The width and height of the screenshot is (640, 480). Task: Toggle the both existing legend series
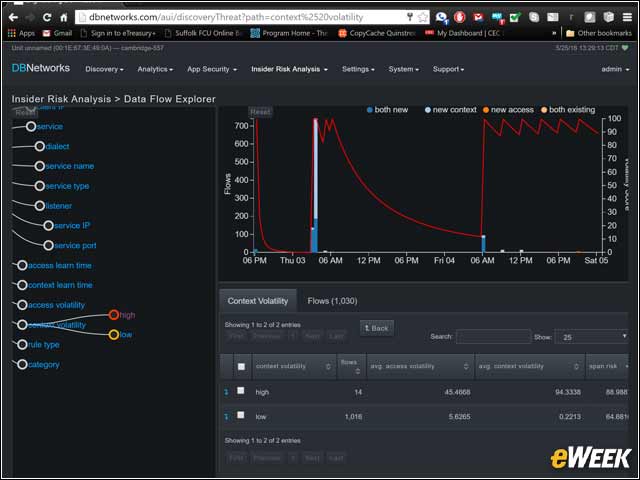(x=568, y=110)
